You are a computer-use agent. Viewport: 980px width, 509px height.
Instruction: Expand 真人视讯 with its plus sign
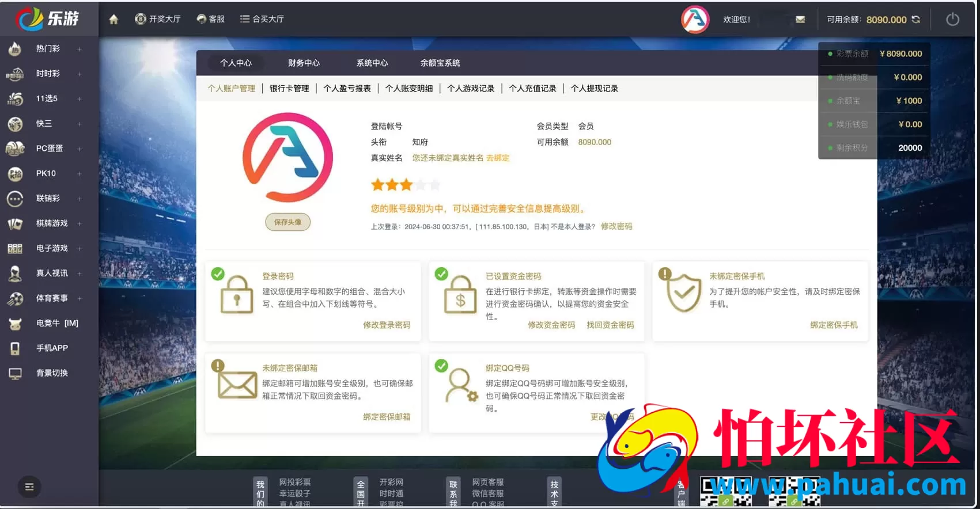click(80, 274)
